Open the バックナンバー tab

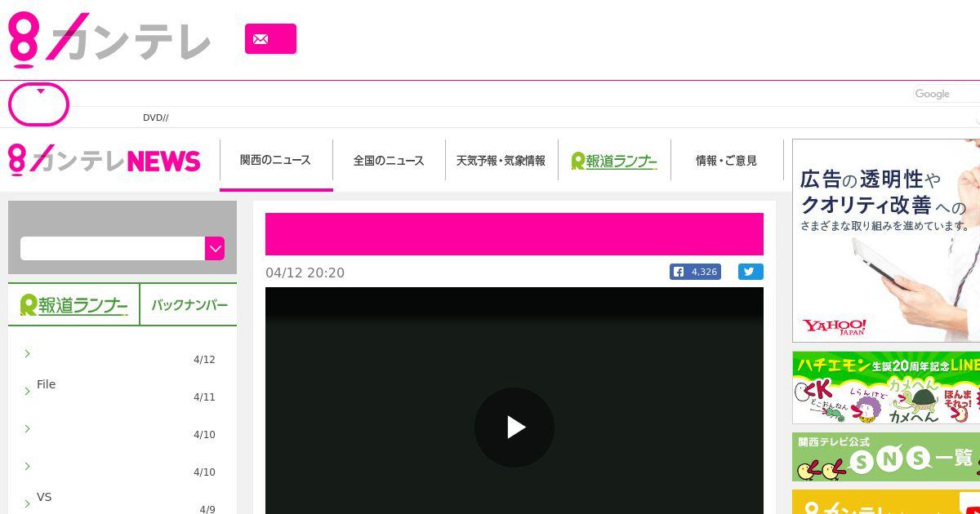(x=189, y=305)
